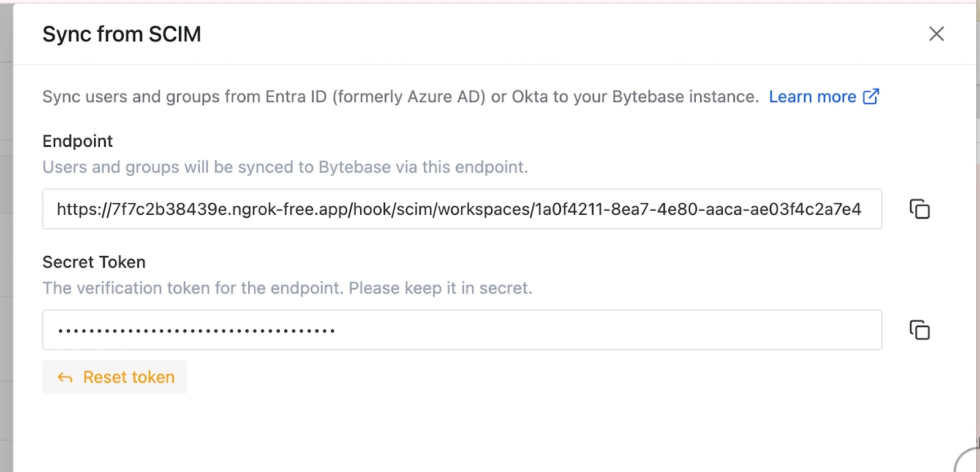Click the Endpoint section label
This screenshot has height=472, width=980.
(77, 141)
